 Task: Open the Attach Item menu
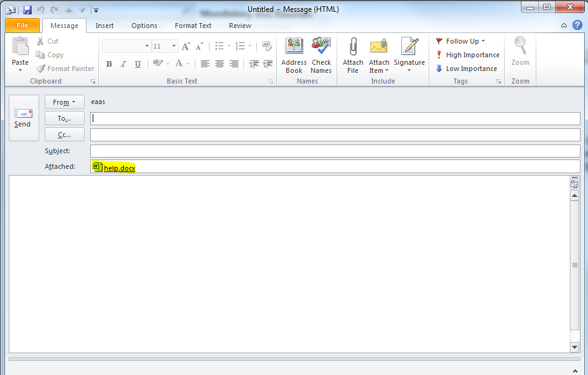click(379, 55)
